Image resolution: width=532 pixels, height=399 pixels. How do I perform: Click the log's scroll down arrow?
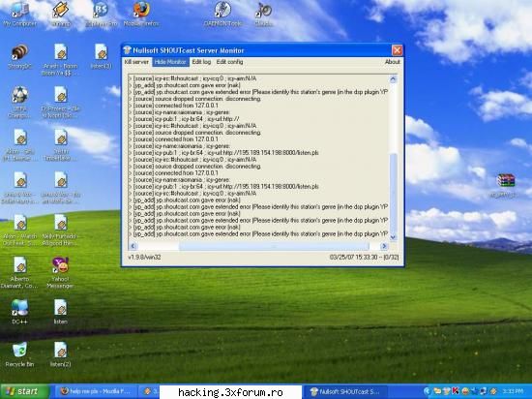(x=393, y=236)
